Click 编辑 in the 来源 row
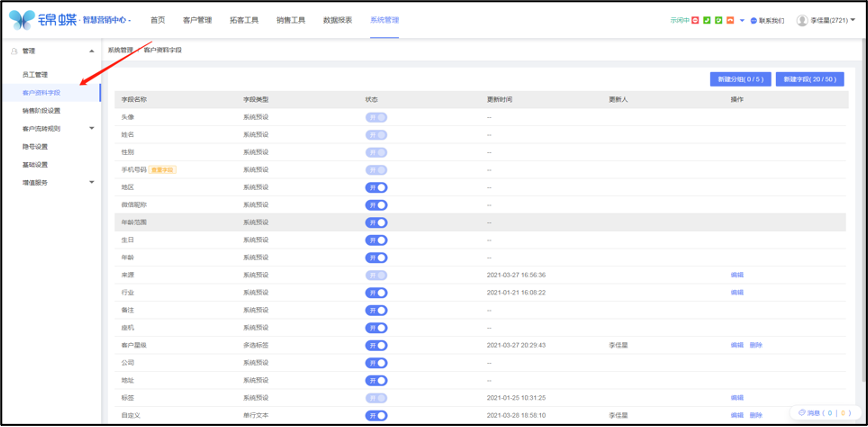 coord(737,275)
